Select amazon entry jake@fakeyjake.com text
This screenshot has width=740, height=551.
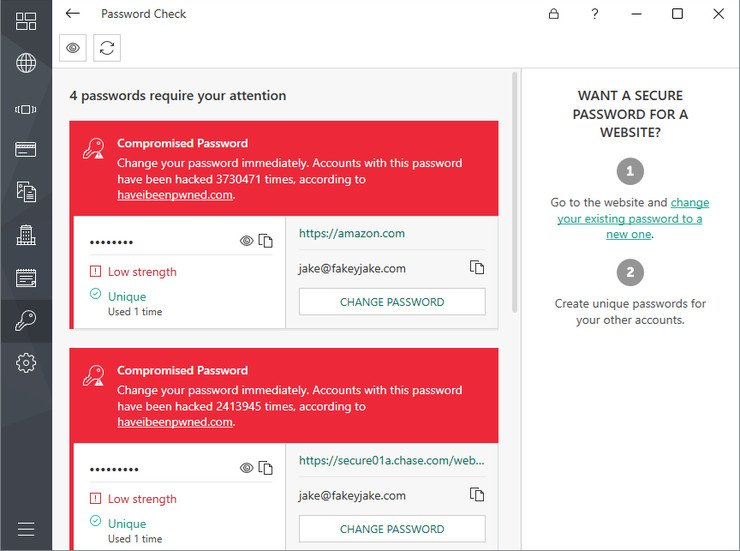coord(352,268)
